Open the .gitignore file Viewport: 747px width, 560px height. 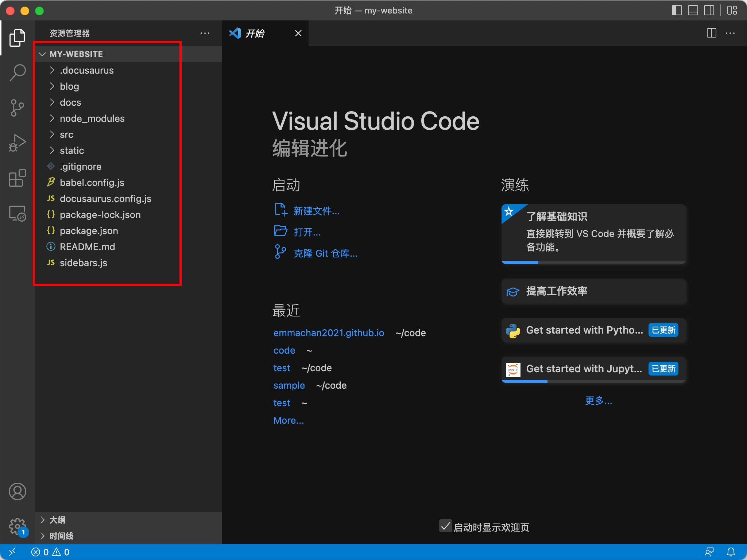tap(128, 166)
